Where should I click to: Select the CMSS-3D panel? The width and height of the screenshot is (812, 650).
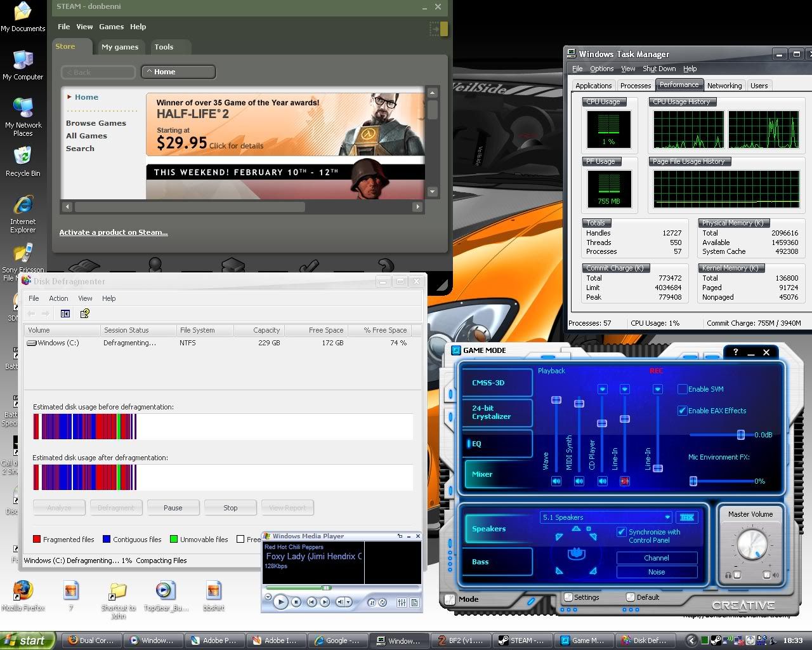pyautogui.click(x=497, y=383)
